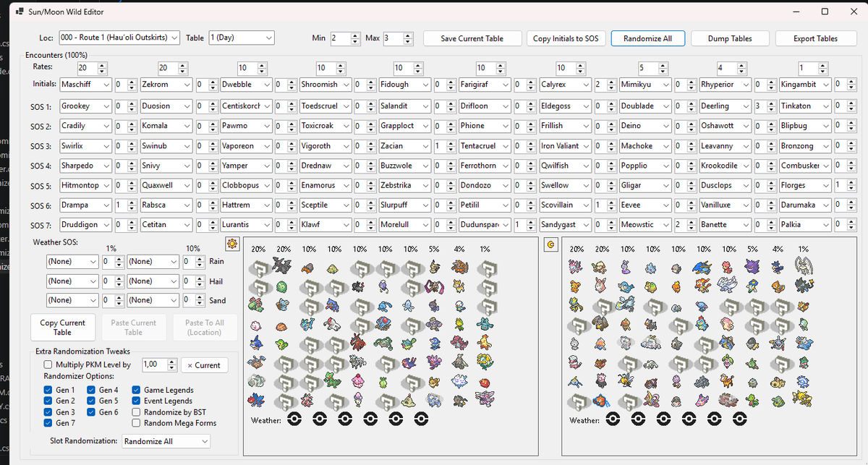
Task: Click the Florges sprite in day preview
Action: [486, 362]
